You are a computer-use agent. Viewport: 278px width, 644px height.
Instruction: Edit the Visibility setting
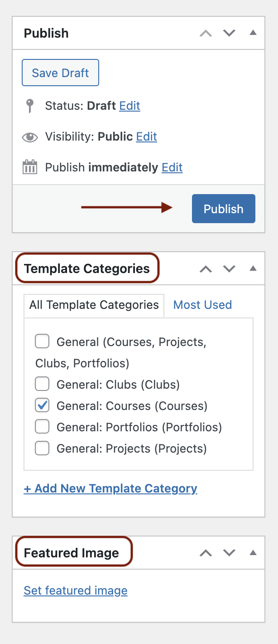tap(147, 137)
